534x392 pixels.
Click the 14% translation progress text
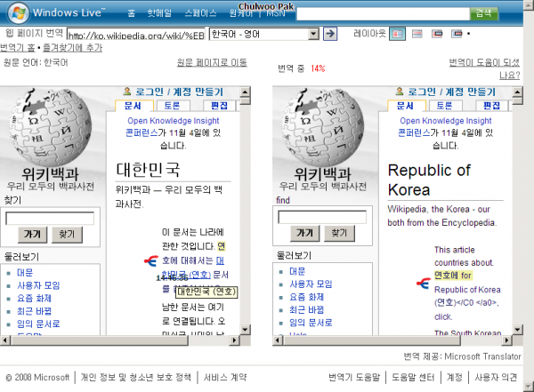pos(318,68)
